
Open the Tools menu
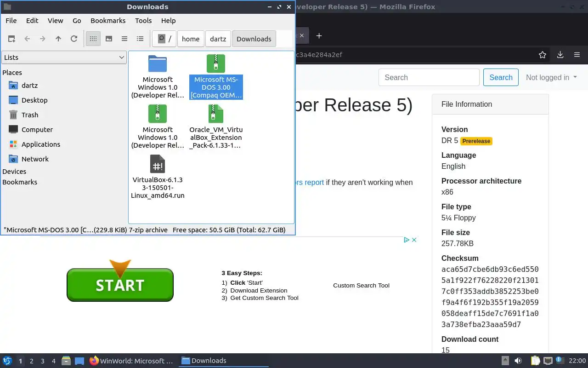coord(143,21)
